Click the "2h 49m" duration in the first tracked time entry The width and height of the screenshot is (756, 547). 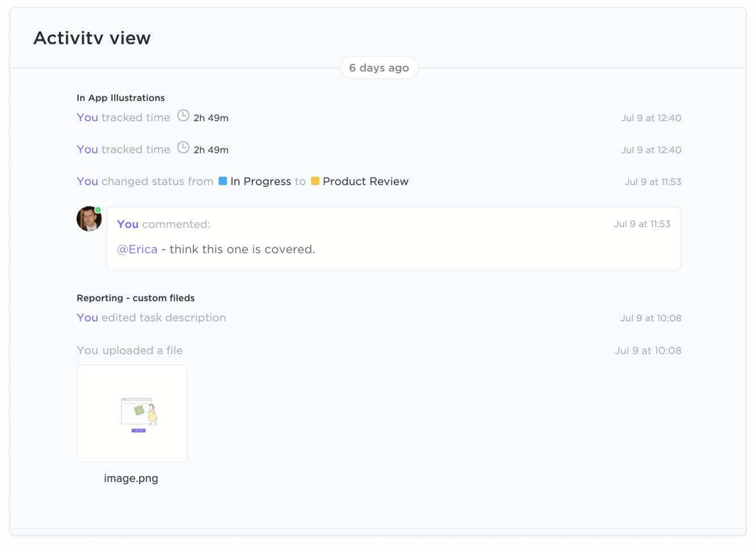pos(211,118)
